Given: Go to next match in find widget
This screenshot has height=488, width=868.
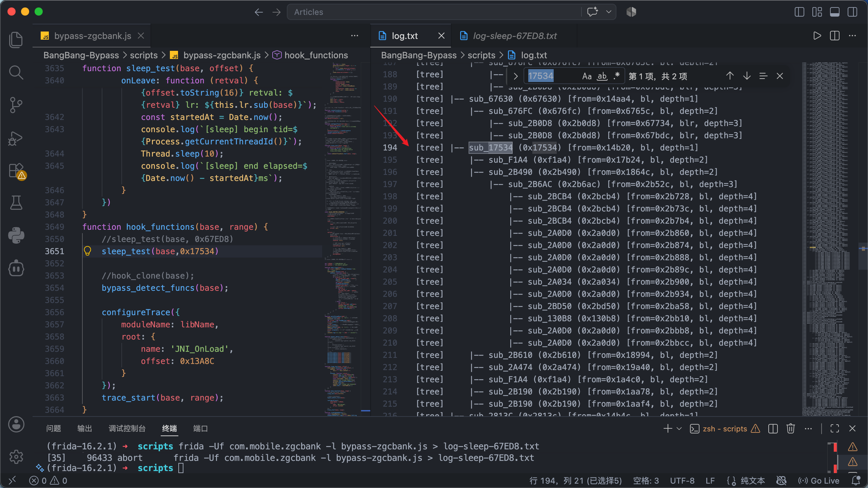Looking at the screenshot, I should (747, 76).
